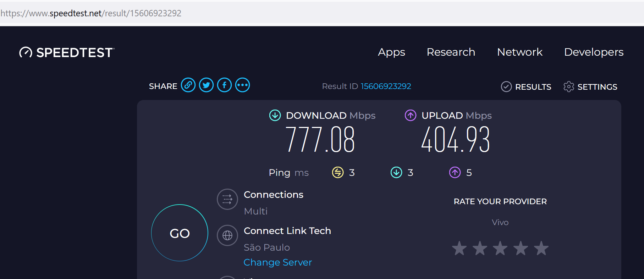Viewport: 644px width, 279px height.
Task: Click the RATE YOUR PROVIDER heading
Action: (500, 201)
